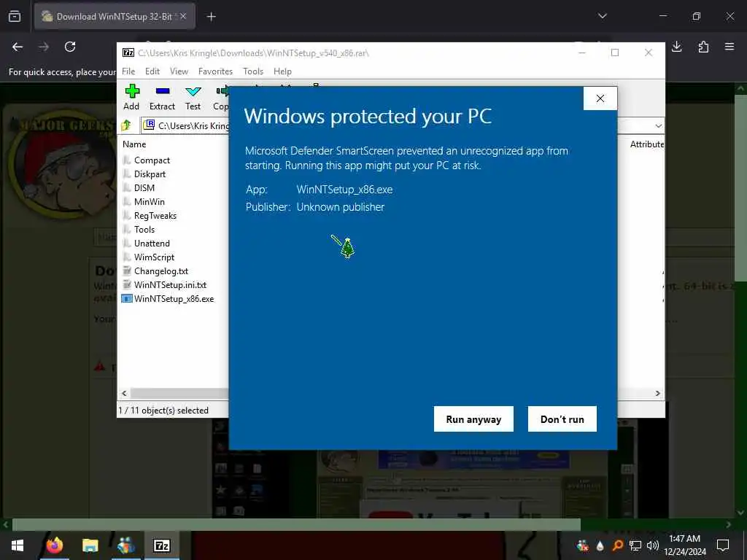
Task: Close the Windows protected your PC dialog
Action: pyautogui.click(x=600, y=98)
